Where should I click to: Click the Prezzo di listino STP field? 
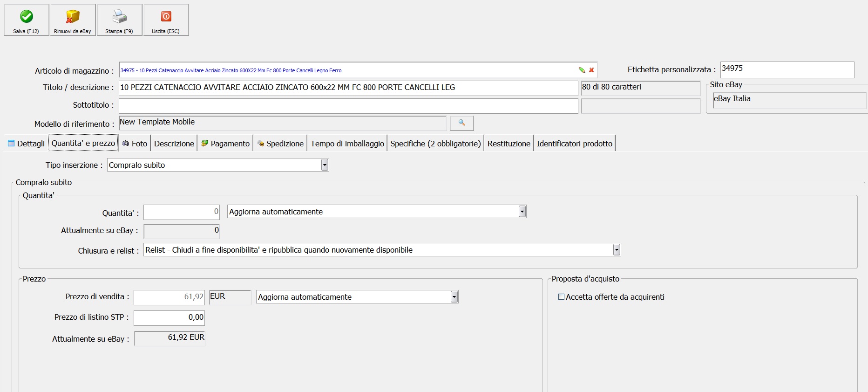point(169,318)
